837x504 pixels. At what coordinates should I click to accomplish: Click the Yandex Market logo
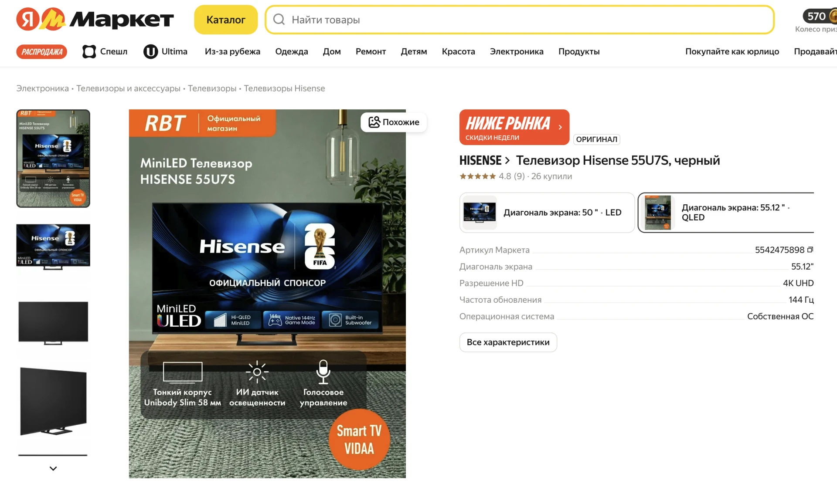95,19
